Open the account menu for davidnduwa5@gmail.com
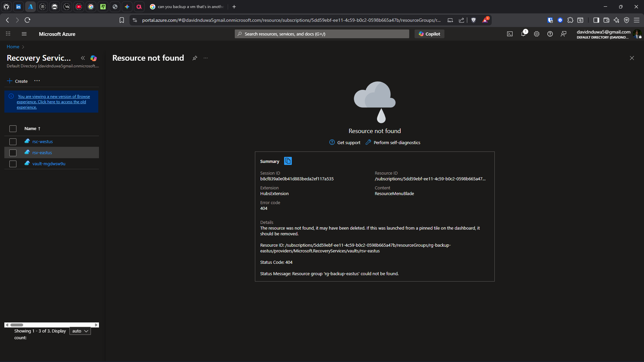This screenshot has height=362, width=644. [x=609, y=34]
